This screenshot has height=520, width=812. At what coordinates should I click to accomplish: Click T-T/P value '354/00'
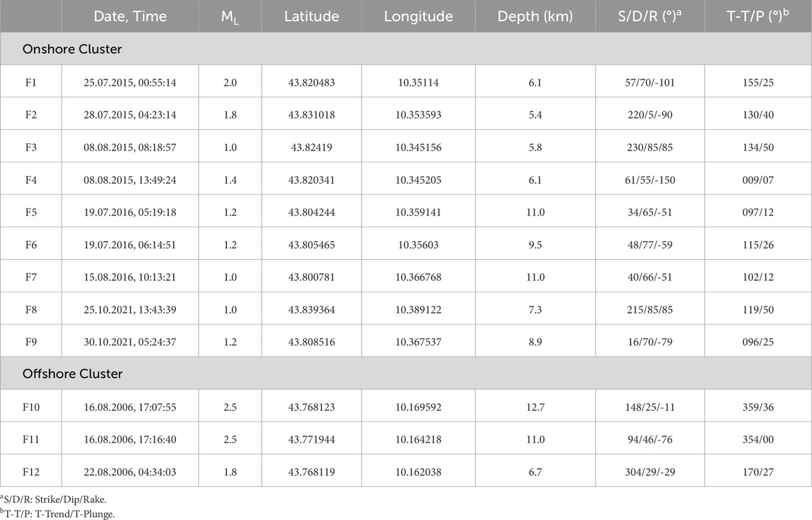(758, 440)
